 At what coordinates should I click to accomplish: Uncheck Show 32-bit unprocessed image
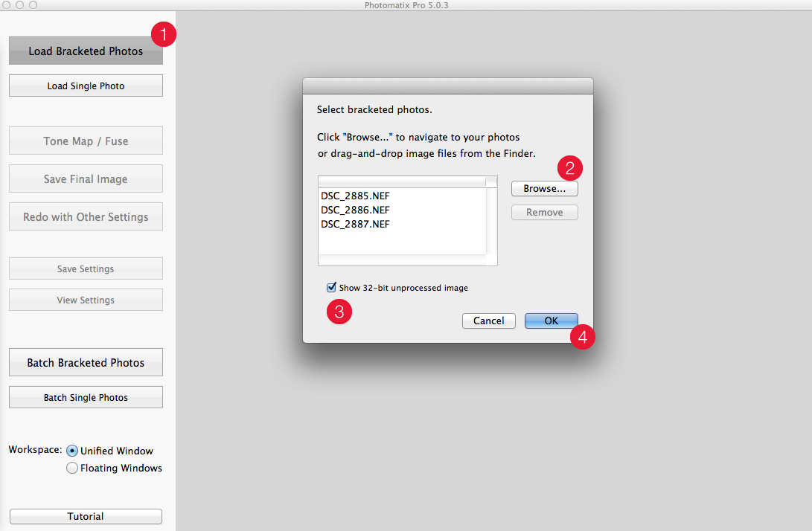pyautogui.click(x=331, y=288)
